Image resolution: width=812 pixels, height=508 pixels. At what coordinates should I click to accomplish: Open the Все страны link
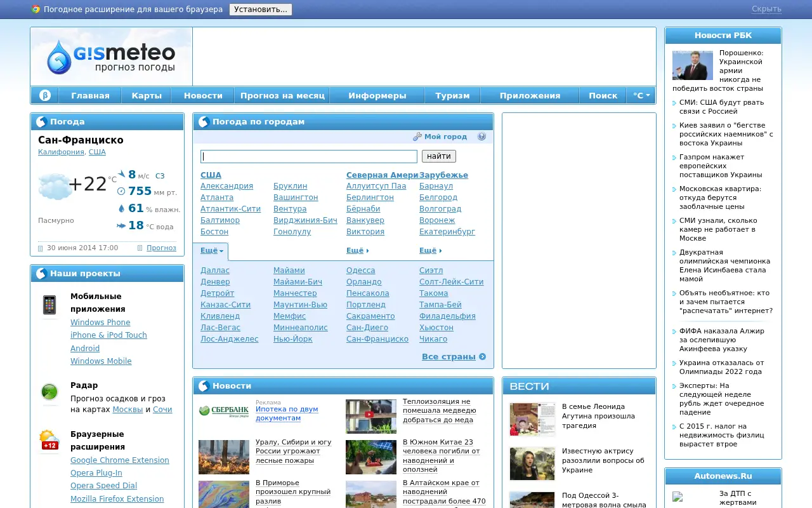[449, 357]
